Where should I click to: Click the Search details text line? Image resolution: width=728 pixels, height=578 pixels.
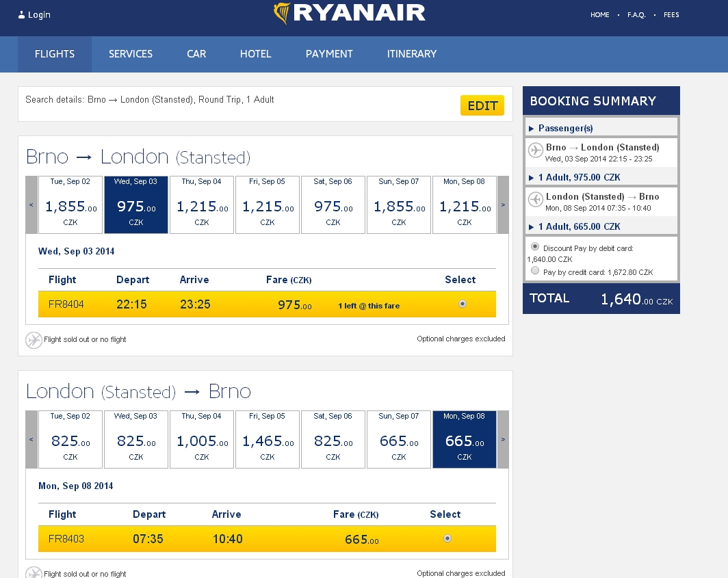pos(149,99)
